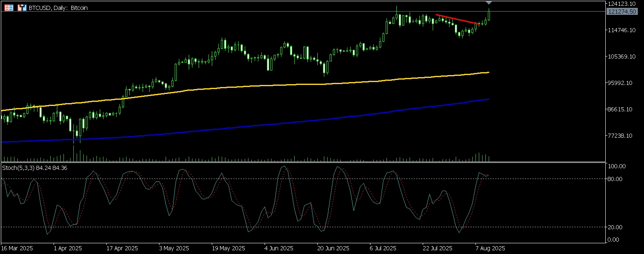Select the red descending trendline

click(x=457, y=19)
